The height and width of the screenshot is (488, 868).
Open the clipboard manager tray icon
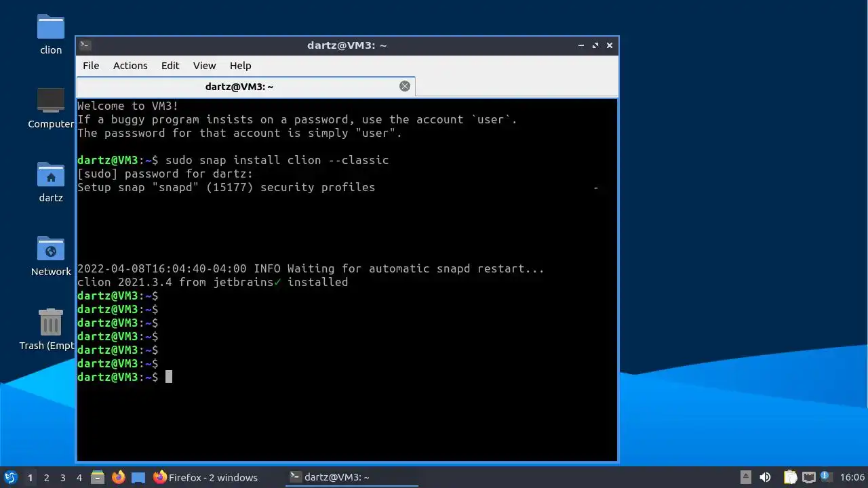[x=790, y=477]
